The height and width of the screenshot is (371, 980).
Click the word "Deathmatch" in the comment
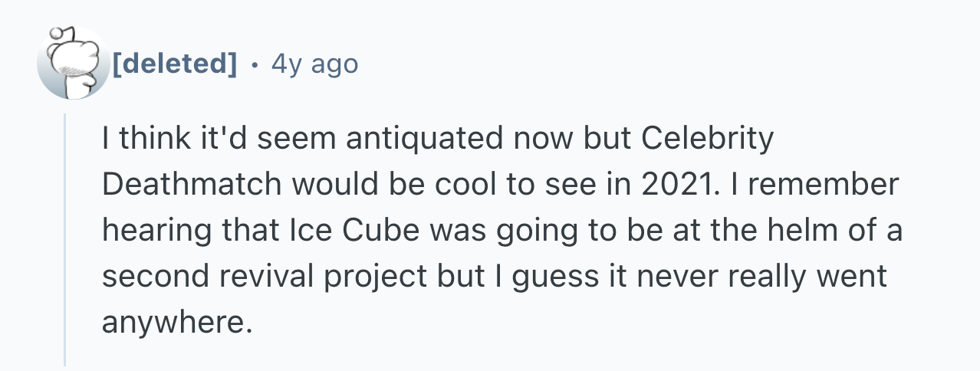192,185
